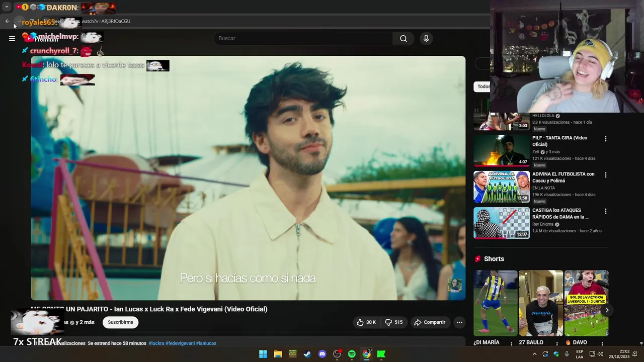Image resolution: width=644 pixels, height=362 pixels.
Task: Open the green block game taskbar icon
Action: [x=292, y=354]
